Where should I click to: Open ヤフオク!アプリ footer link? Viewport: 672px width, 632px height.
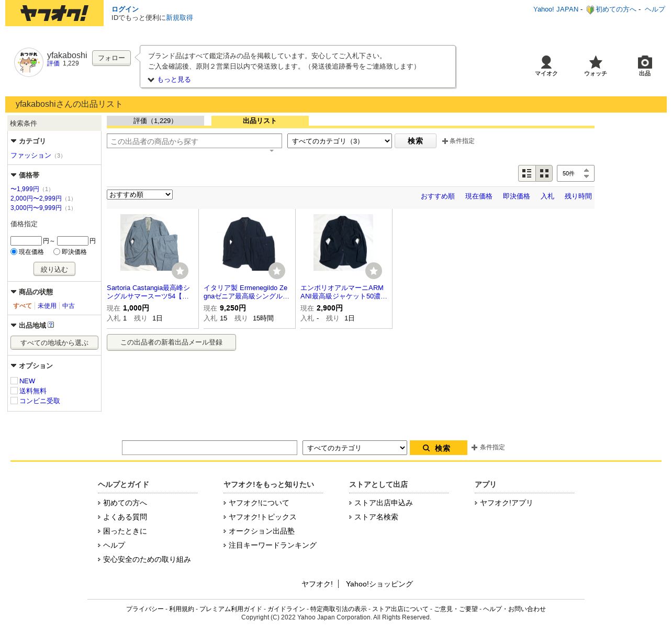coord(506,503)
